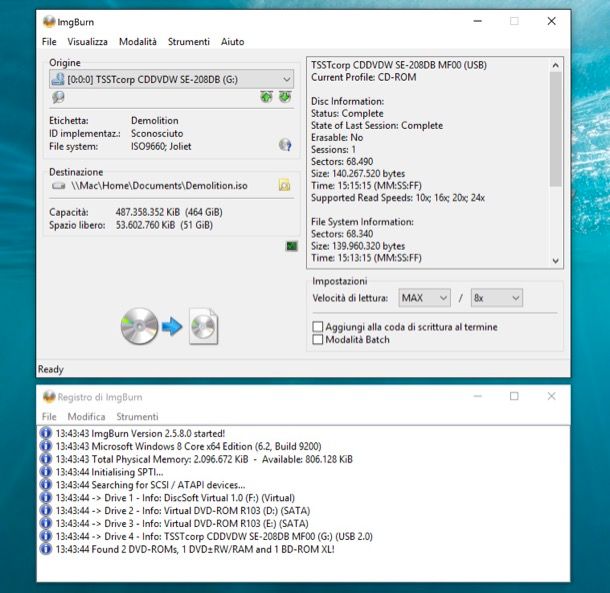Open the file system information help icon

click(x=284, y=146)
